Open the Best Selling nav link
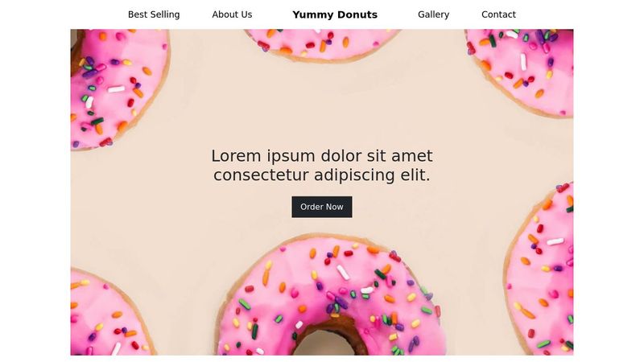644x362 pixels. (x=154, y=14)
